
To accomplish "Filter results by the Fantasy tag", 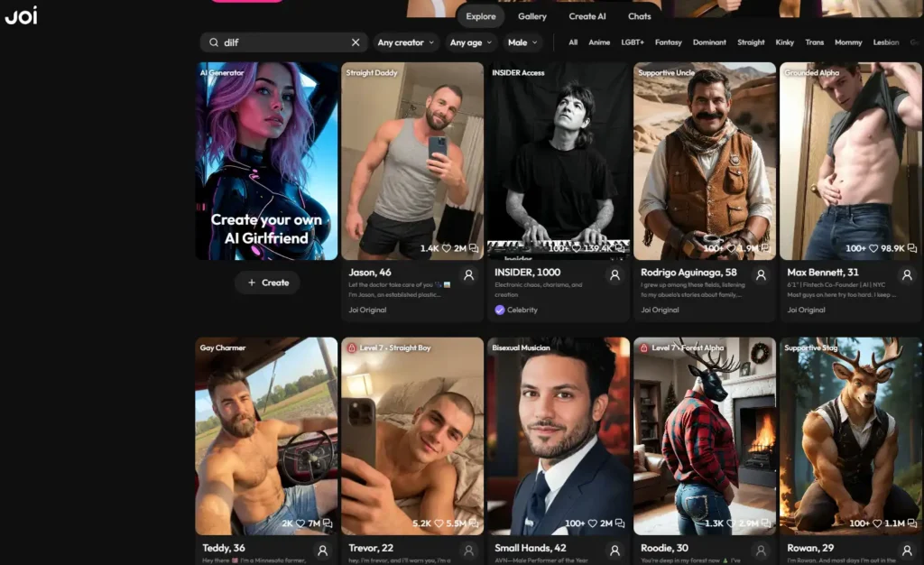I will click(669, 42).
